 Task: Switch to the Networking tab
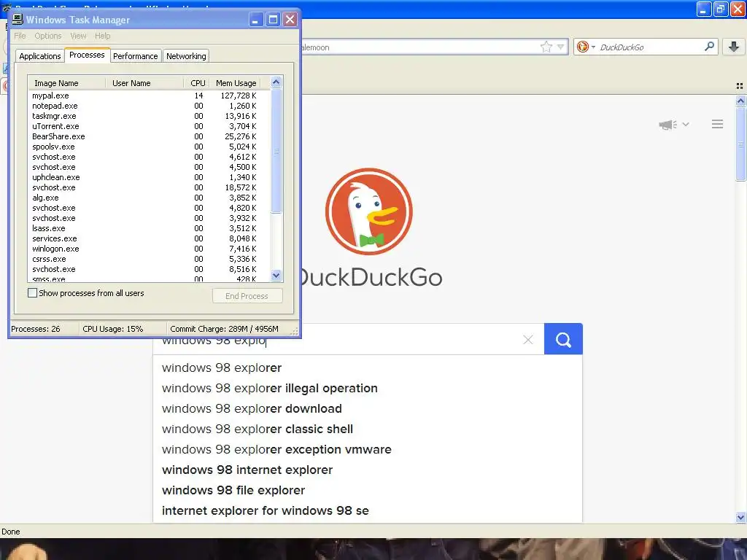click(186, 56)
